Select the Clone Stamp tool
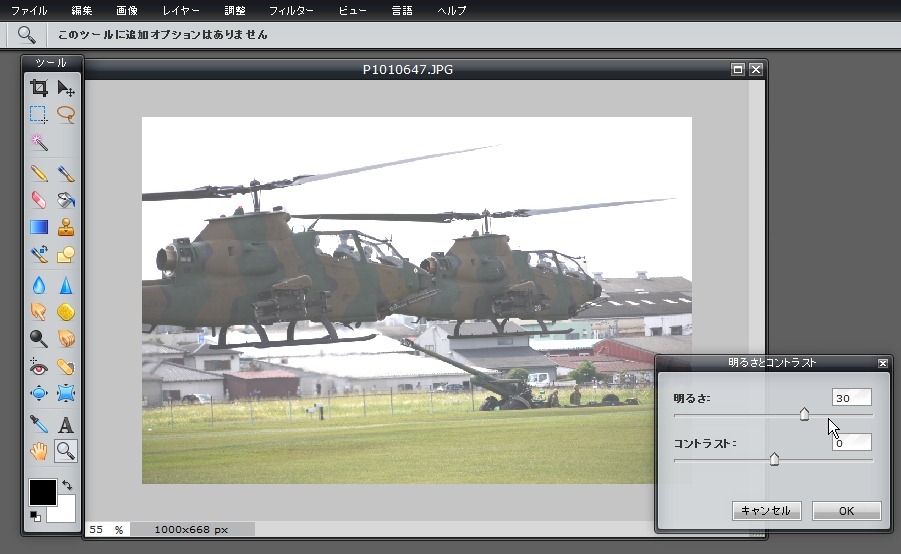Screen dimensions: 901x554 (66, 227)
